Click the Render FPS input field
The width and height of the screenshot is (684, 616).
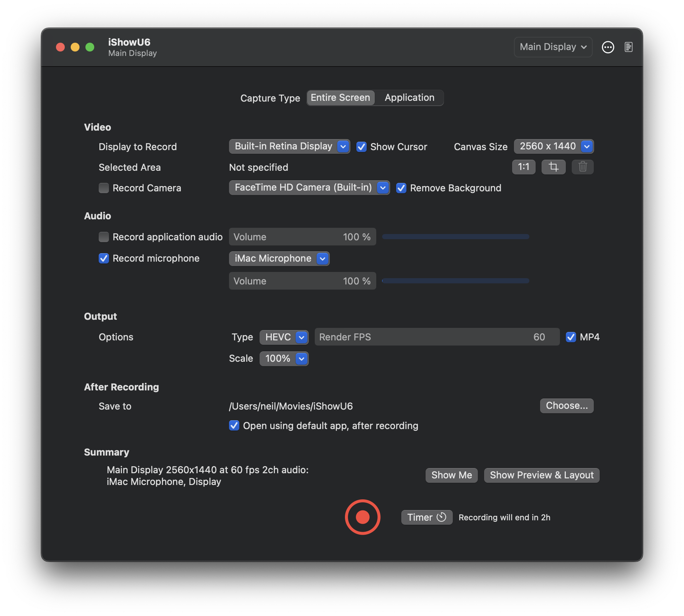(437, 337)
